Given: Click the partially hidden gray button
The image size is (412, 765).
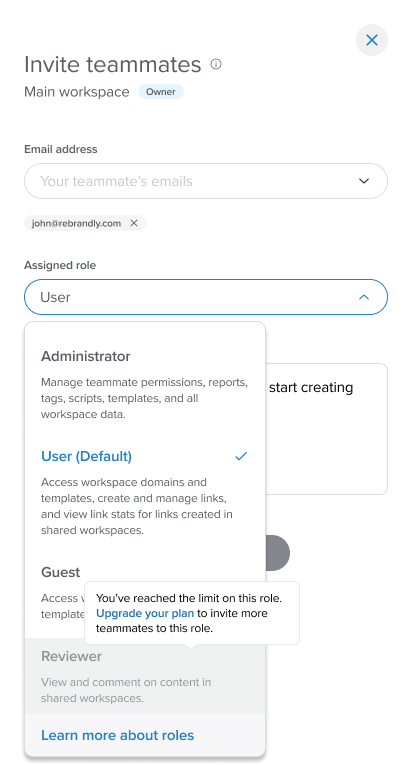Looking at the screenshot, I should 278,553.
